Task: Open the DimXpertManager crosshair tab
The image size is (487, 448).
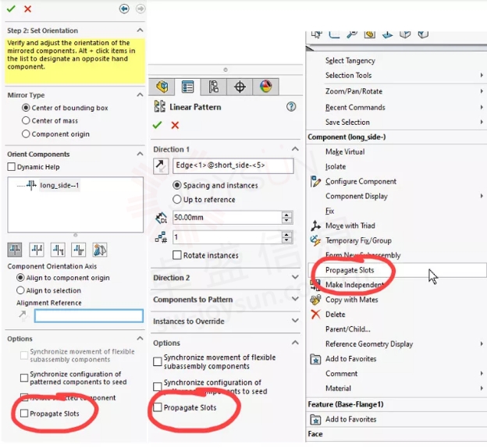Action: [x=240, y=87]
